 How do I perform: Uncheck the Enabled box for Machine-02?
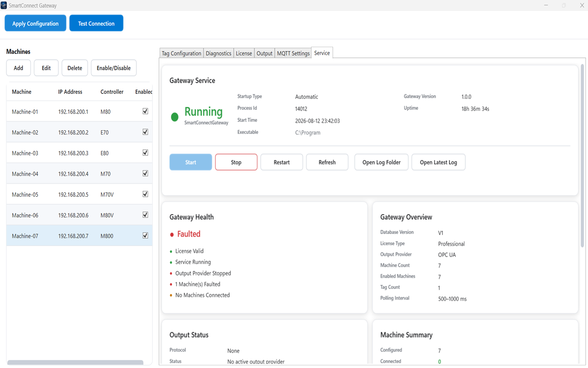[x=145, y=132]
